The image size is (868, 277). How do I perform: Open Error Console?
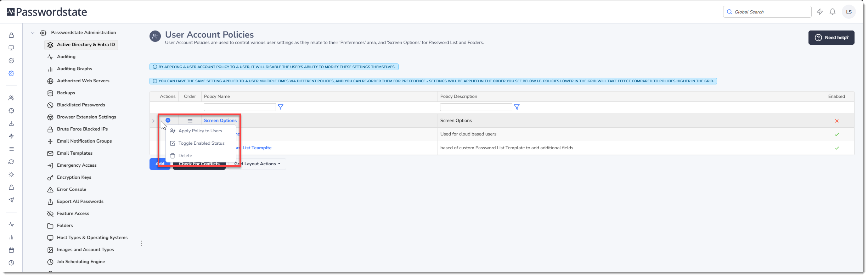click(72, 189)
